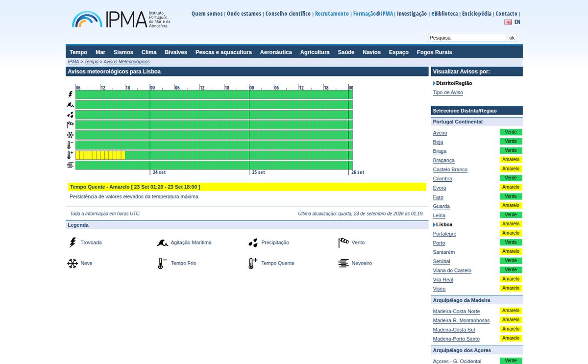Open the Agricultura menu
The height and width of the screenshot is (364, 588).
[315, 52]
